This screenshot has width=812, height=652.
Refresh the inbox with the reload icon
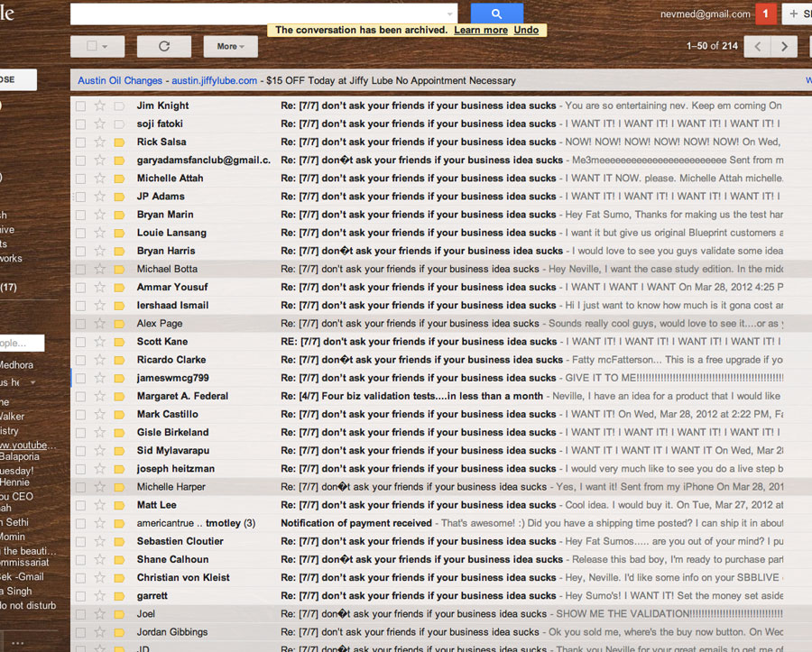point(163,46)
